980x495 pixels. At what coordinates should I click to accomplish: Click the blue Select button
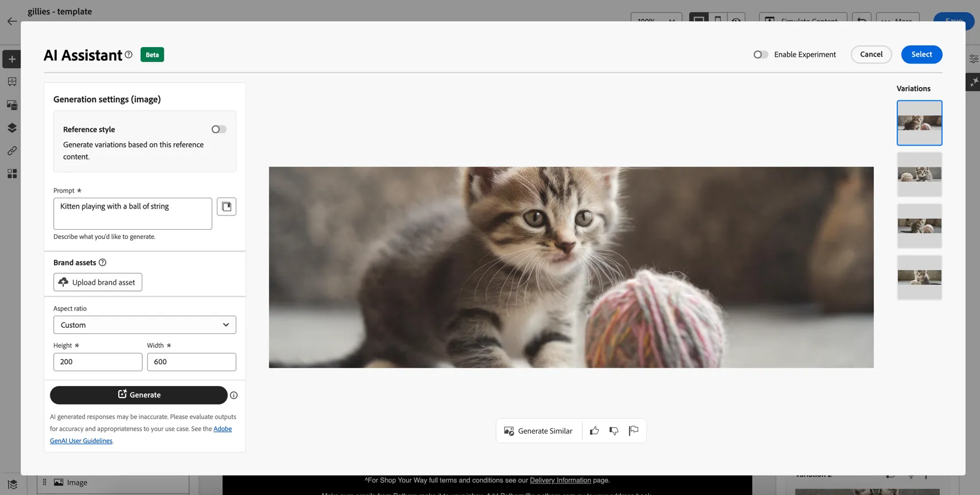coord(922,54)
